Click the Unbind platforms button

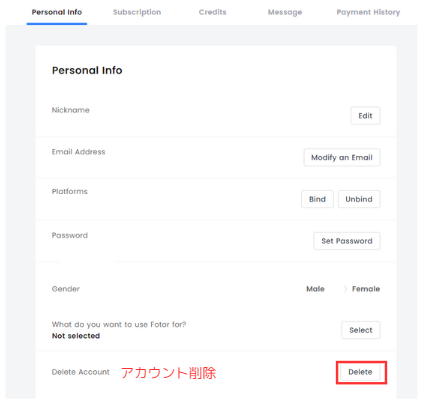359,199
